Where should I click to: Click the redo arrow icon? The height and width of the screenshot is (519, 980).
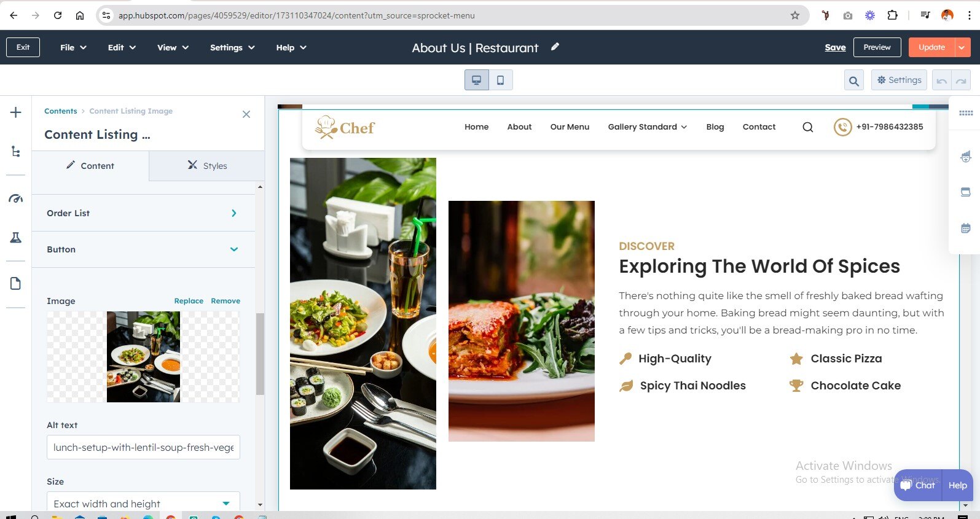[961, 80]
